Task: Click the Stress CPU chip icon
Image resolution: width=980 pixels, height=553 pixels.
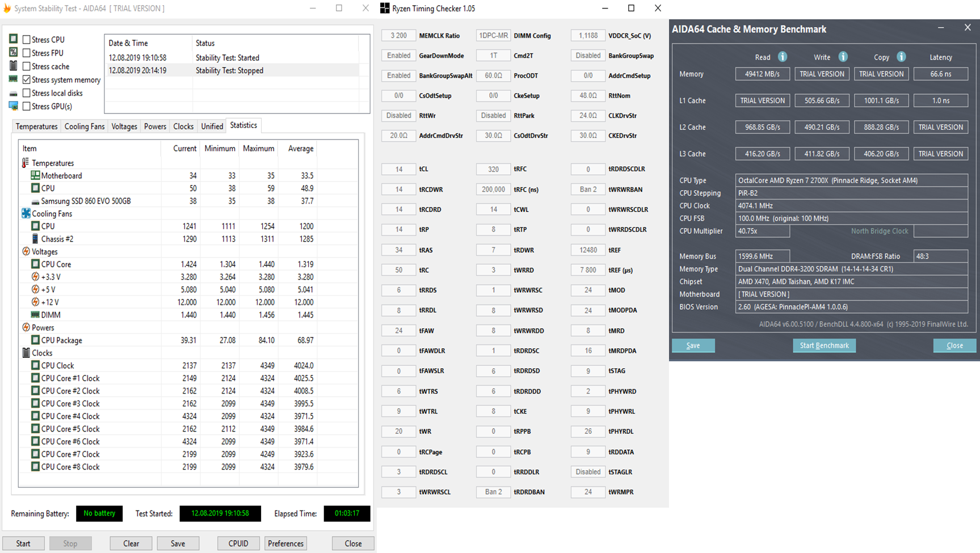Action: pos(14,39)
